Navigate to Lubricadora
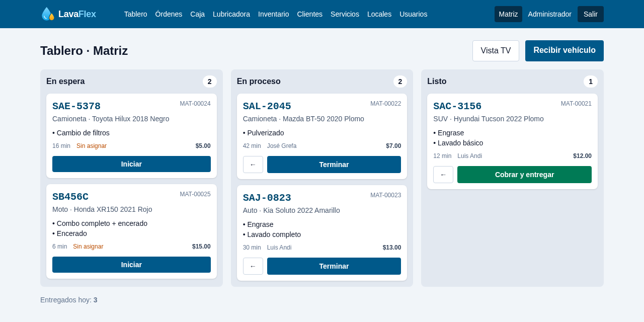Image resolution: width=644 pixels, height=322 pixels. pos(231,14)
